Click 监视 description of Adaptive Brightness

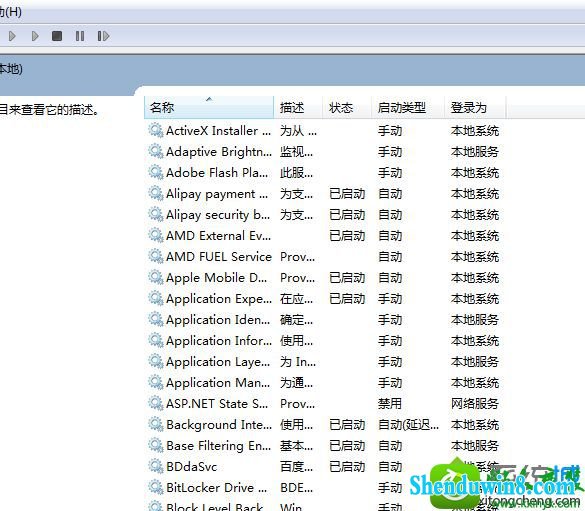pos(297,151)
